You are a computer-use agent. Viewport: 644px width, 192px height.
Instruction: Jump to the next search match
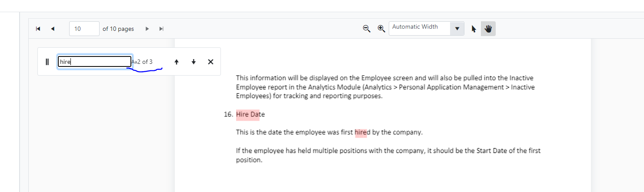tap(194, 62)
